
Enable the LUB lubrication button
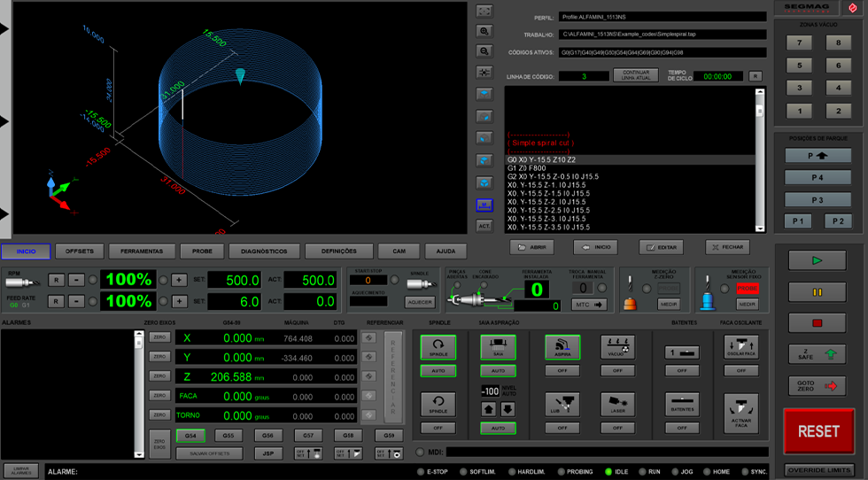click(x=562, y=404)
